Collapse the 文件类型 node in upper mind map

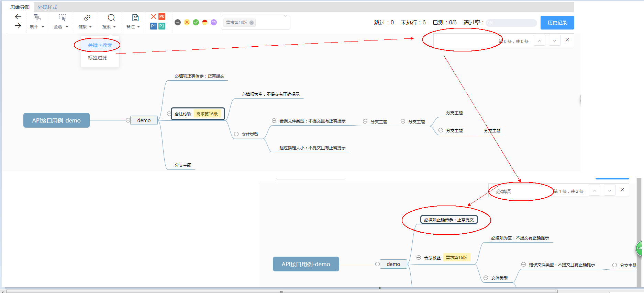(x=236, y=134)
